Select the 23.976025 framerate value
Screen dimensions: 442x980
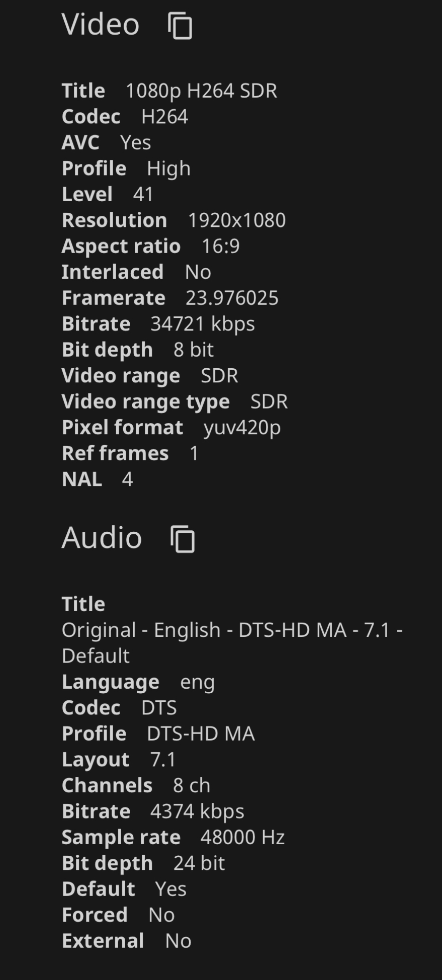coord(232,298)
